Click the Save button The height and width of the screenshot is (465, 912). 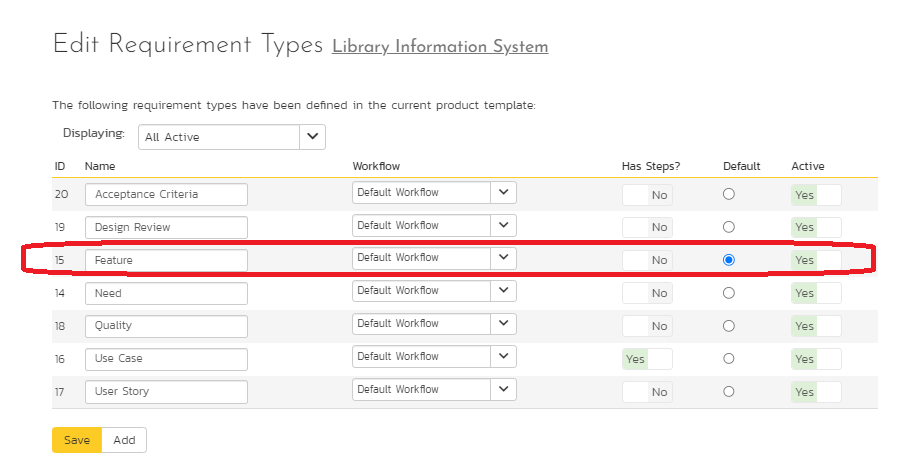(77, 440)
